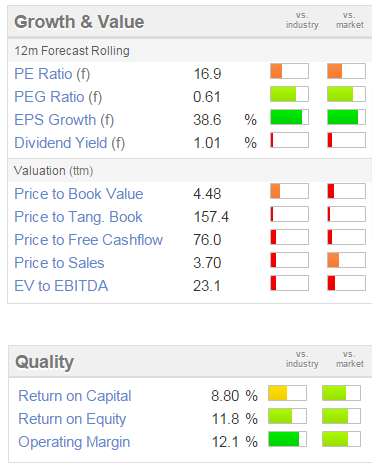Click PEG Ratio vs. industry bar
The image size is (372, 466).
pos(289,94)
